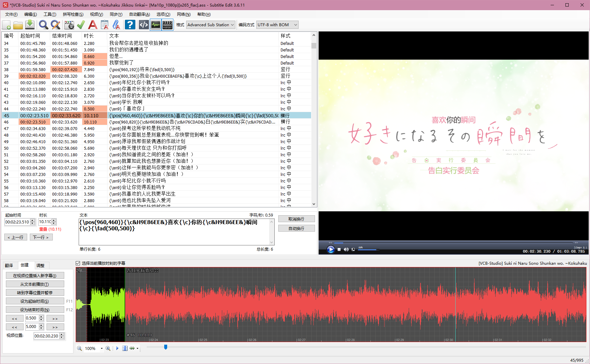Open the 工具(T) menu
Image resolution: width=590 pixels, height=364 pixels.
pyautogui.click(x=50, y=14)
